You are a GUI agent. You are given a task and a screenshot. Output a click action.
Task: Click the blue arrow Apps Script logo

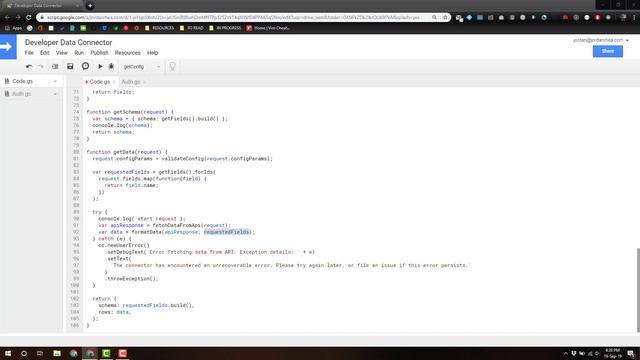[x=8, y=47]
